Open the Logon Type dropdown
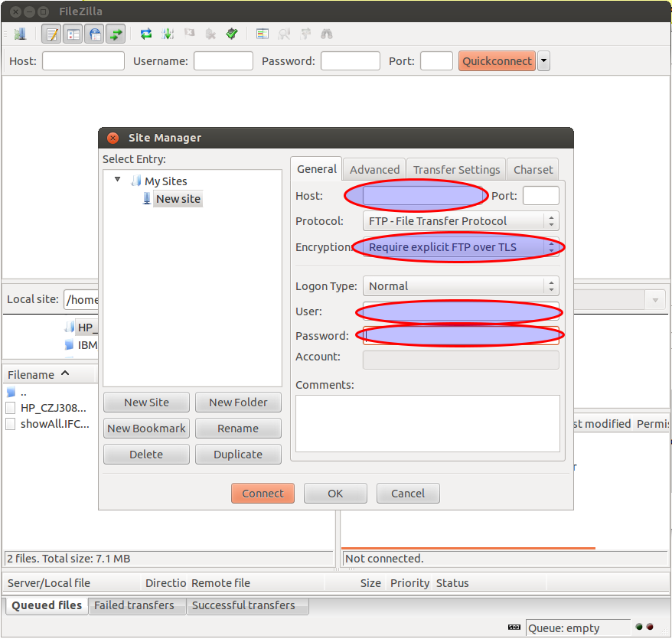The image size is (672, 639). coord(460,286)
